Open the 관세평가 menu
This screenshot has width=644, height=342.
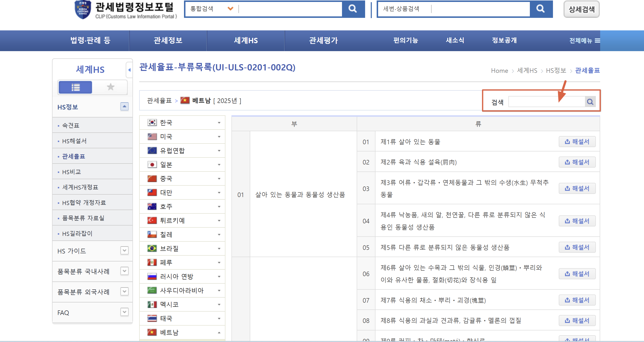(x=323, y=40)
